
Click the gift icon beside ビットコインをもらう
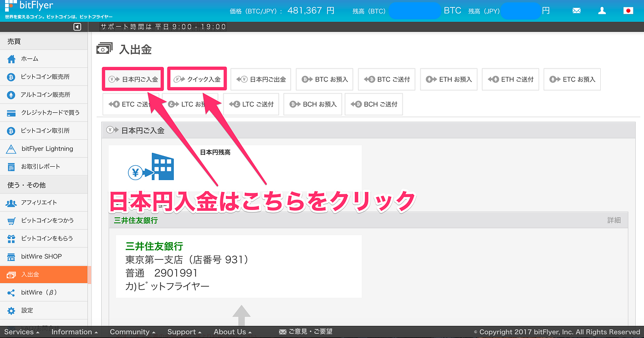pos(11,239)
